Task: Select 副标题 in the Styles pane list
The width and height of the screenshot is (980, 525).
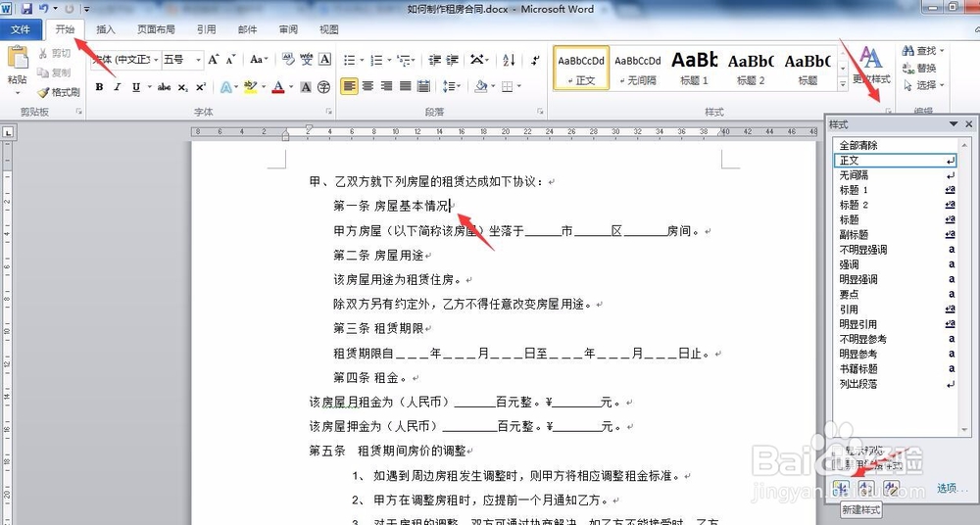Action: point(896,234)
